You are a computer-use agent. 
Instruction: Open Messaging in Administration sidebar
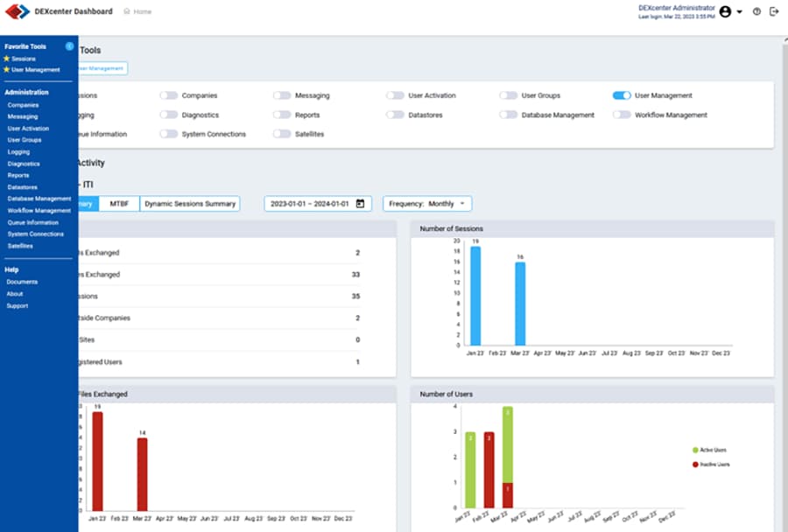(23, 116)
